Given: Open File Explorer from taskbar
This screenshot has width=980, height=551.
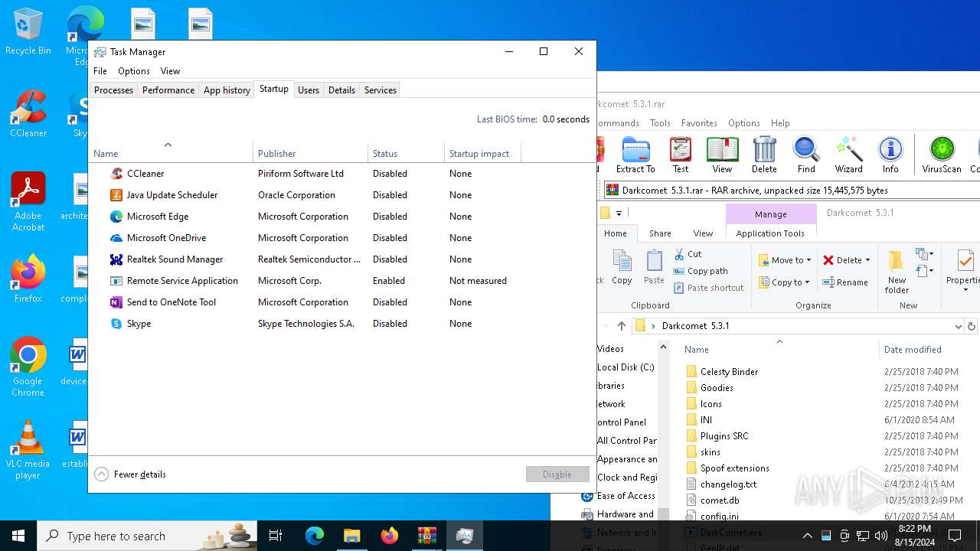Looking at the screenshot, I should pyautogui.click(x=351, y=536).
